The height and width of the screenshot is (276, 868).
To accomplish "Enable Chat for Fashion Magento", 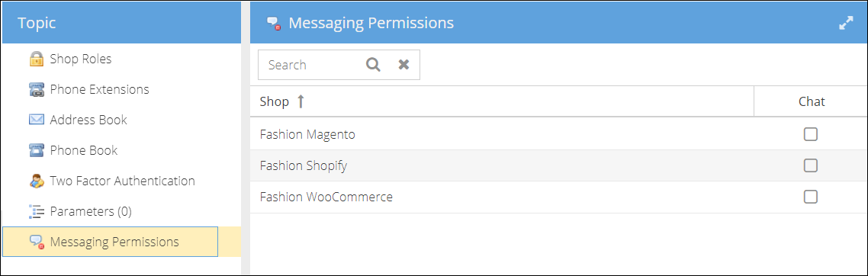I will tap(811, 134).
